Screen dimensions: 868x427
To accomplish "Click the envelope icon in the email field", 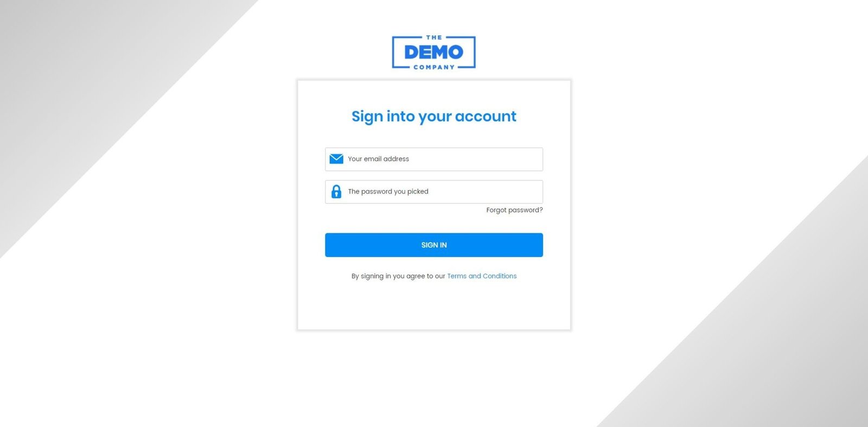I will point(336,159).
